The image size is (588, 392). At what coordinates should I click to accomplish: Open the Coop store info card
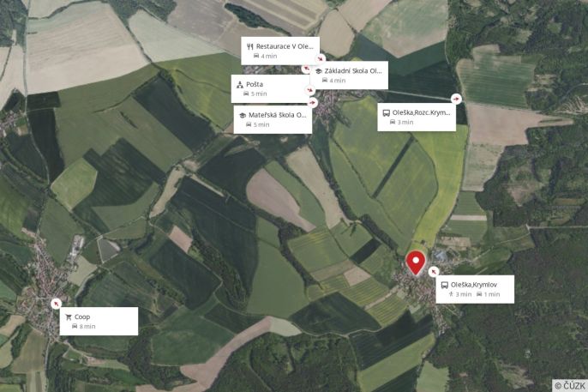[x=99, y=321]
